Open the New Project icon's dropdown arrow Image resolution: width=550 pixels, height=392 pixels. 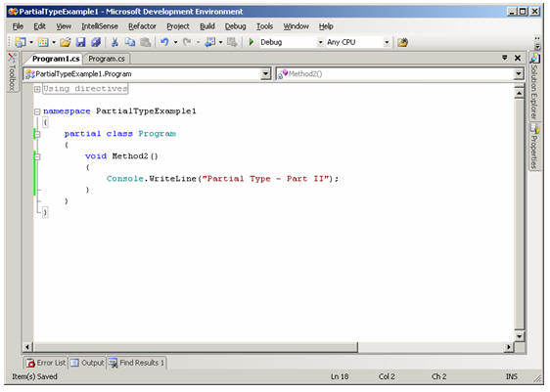pyautogui.click(x=31, y=42)
